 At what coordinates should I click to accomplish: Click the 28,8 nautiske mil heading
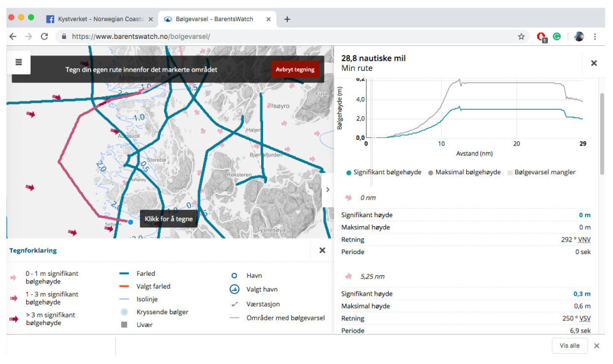(x=374, y=58)
